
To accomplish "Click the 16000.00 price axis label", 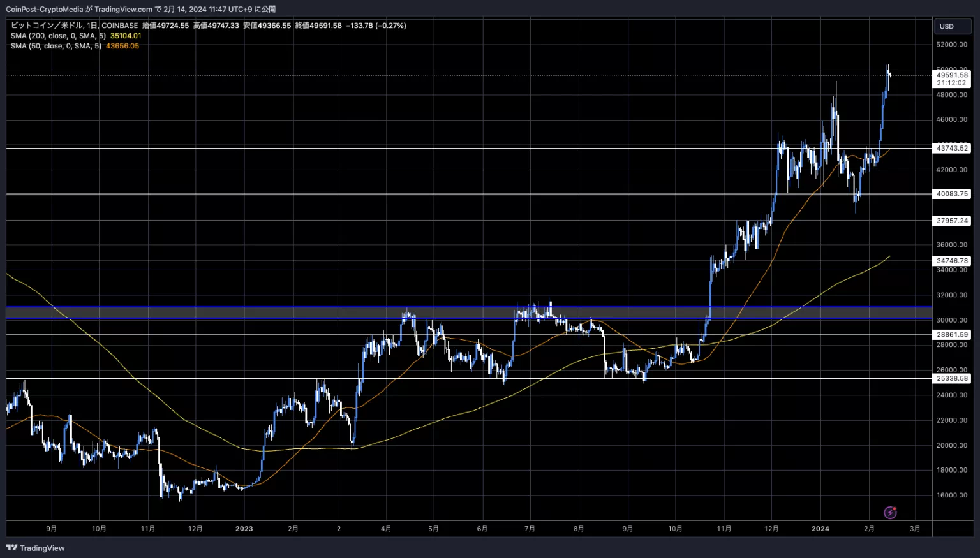I will (952, 495).
